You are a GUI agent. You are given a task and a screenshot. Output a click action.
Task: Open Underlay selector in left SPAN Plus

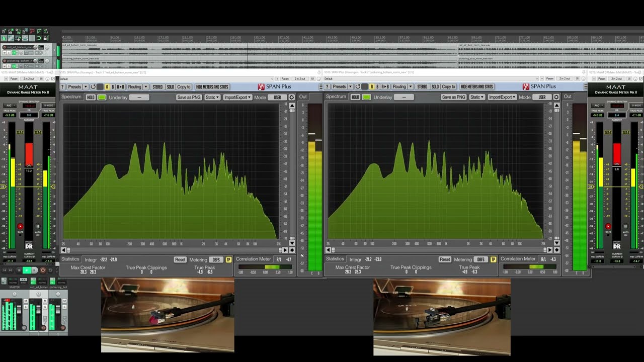pos(139,97)
